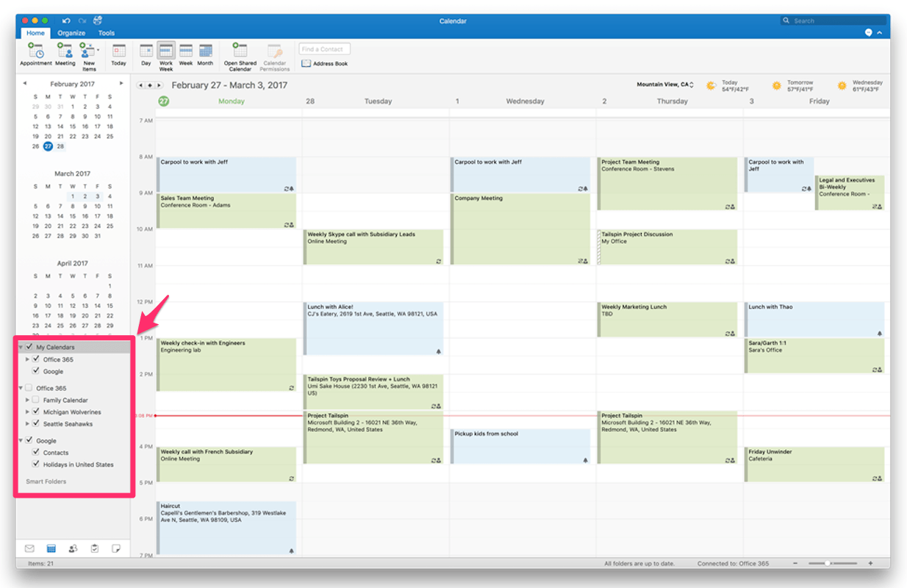
Task: Open the Tools tab
Action: (x=106, y=32)
